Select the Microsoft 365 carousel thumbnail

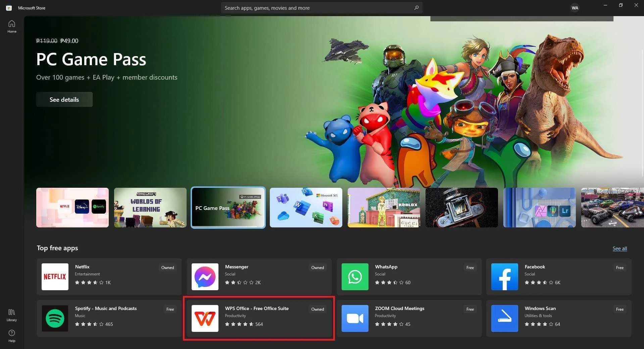pos(306,208)
